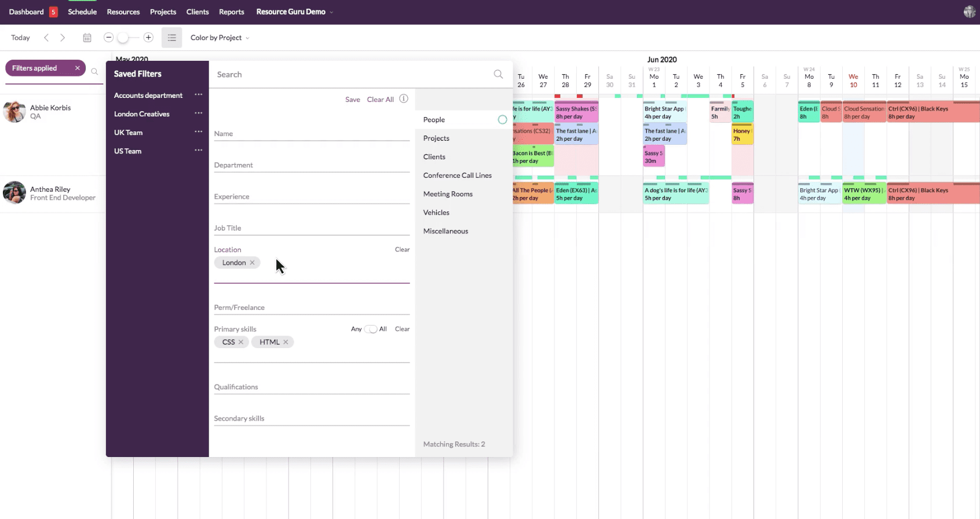The height and width of the screenshot is (519, 980).
Task: Select the Miscellaneous category
Action: click(445, 231)
